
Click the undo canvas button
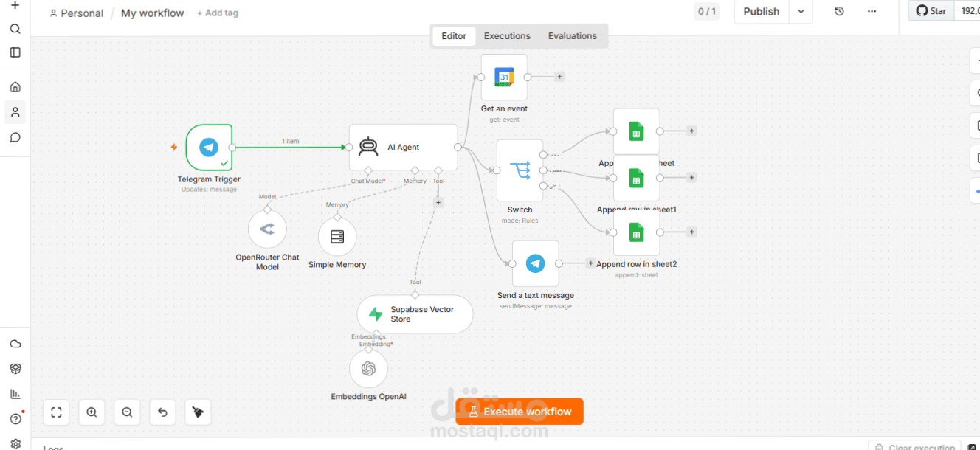[162, 412]
